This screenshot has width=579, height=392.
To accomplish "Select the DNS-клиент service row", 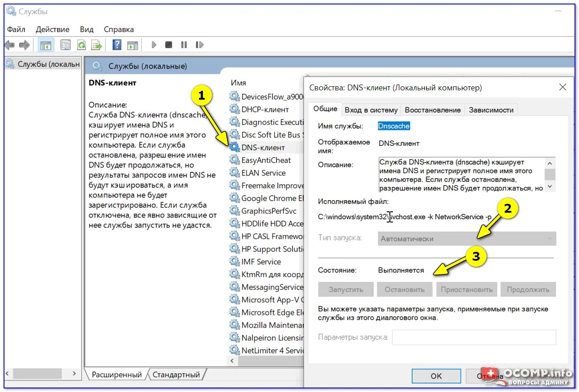I will pos(266,147).
